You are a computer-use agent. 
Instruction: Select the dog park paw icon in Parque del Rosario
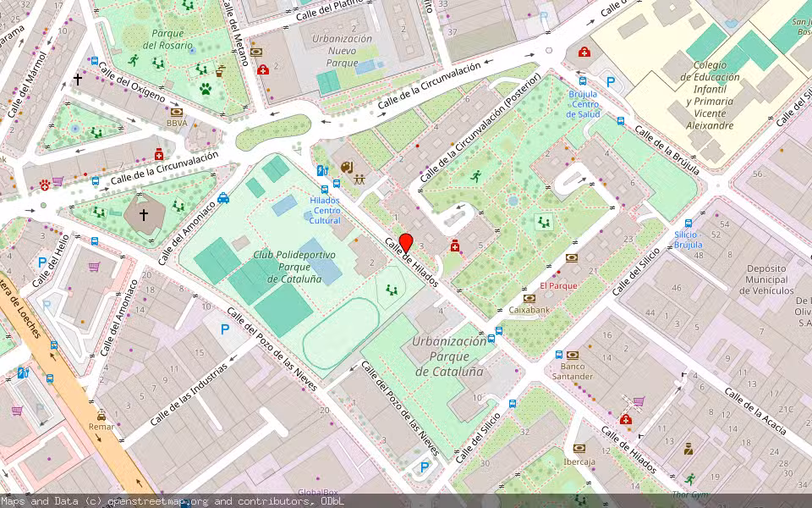click(x=205, y=87)
